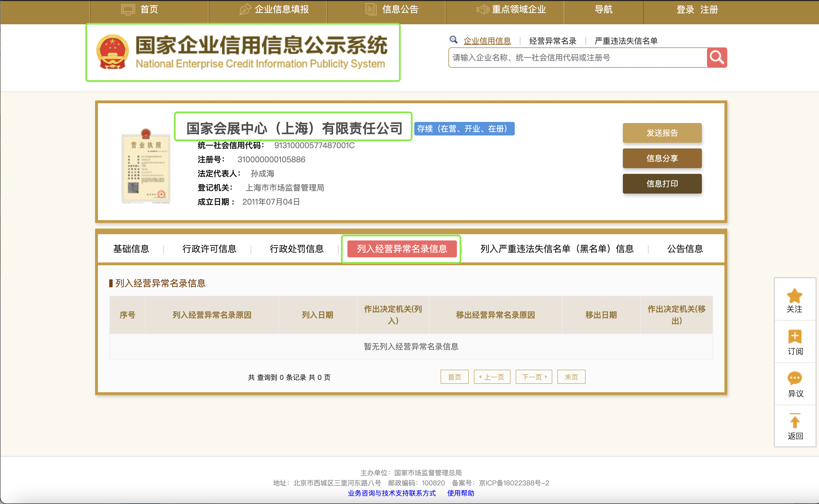Click establishment date 2011年07月04日
This screenshot has width=819, height=504.
pyautogui.click(x=271, y=202)
